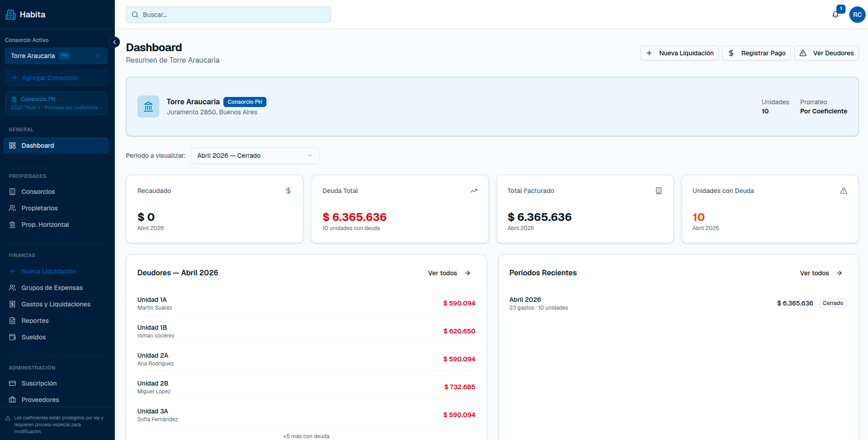This screenshot has height=440, width=868.
Task: Click the warning icon in the Unidades con Deuda card
Action: pyautogui.click(x=844, y=191)
